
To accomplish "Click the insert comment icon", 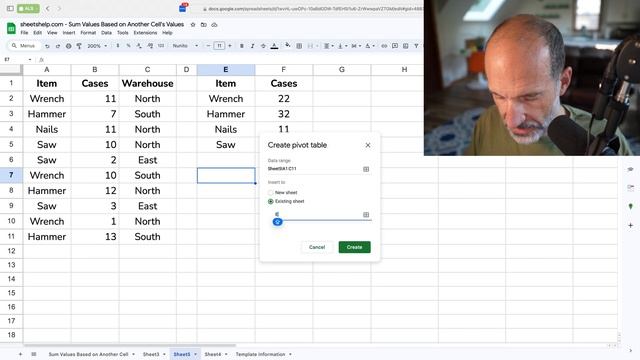I will [395, 46].
